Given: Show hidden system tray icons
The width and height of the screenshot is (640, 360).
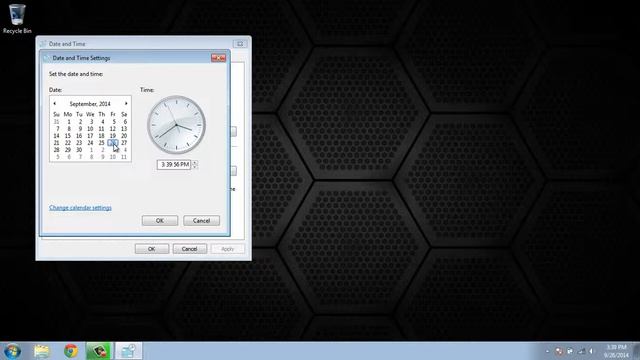Looking at the screenshot, I should [547, 351].
